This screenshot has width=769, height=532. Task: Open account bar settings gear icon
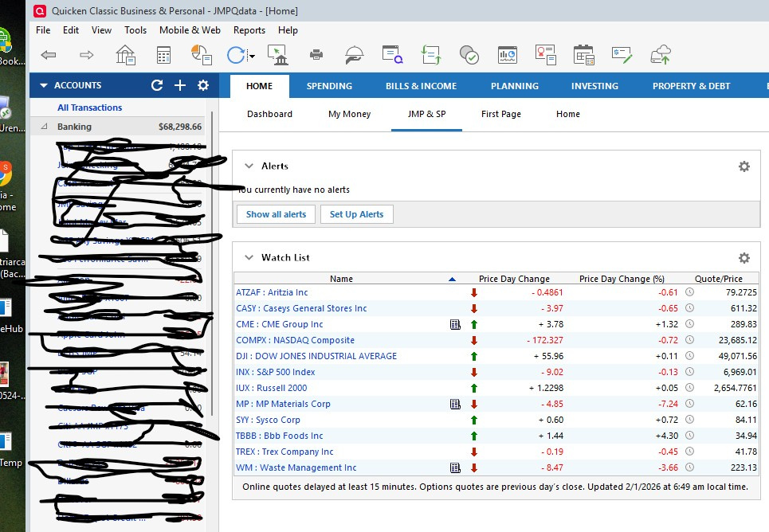(203, 85)
